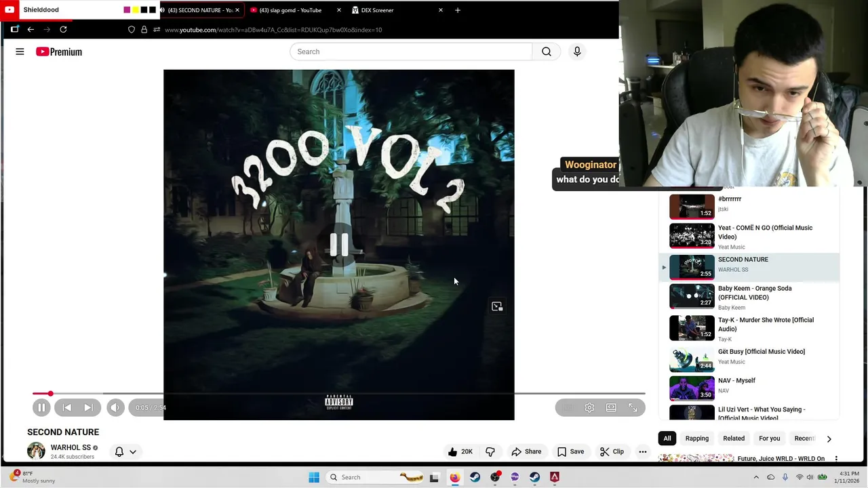Skip to the next video in the playlist
868x488 pixels.
click(x=88, y=407)
